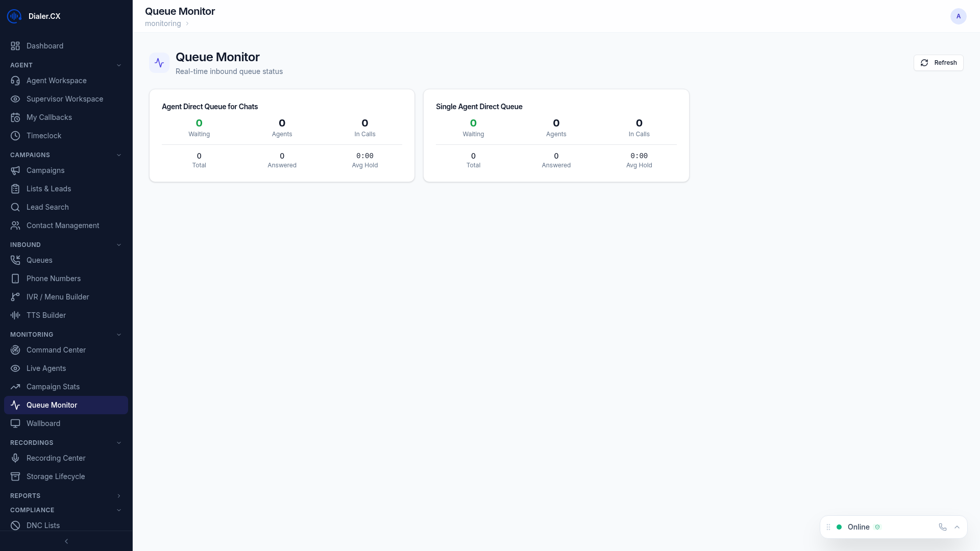Select the TTS Builder waveform icon
Image resolution: width=980 pixels, height=551 pixels.
click(15, 315)
